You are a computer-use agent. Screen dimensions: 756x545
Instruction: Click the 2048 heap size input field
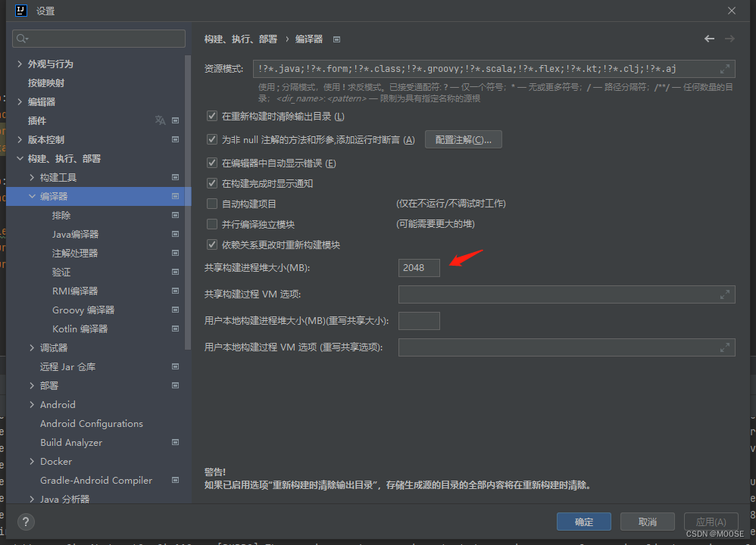point(419,267)
